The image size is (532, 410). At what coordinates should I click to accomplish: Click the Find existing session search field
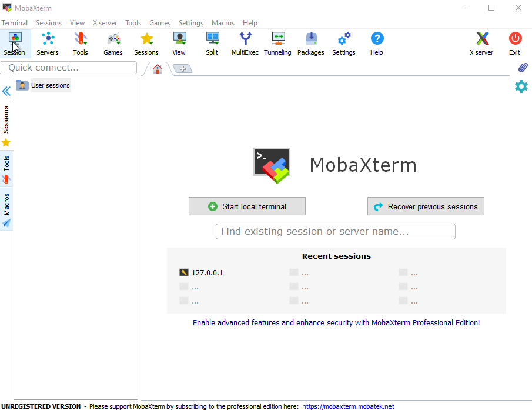click(x=335, y=231)
